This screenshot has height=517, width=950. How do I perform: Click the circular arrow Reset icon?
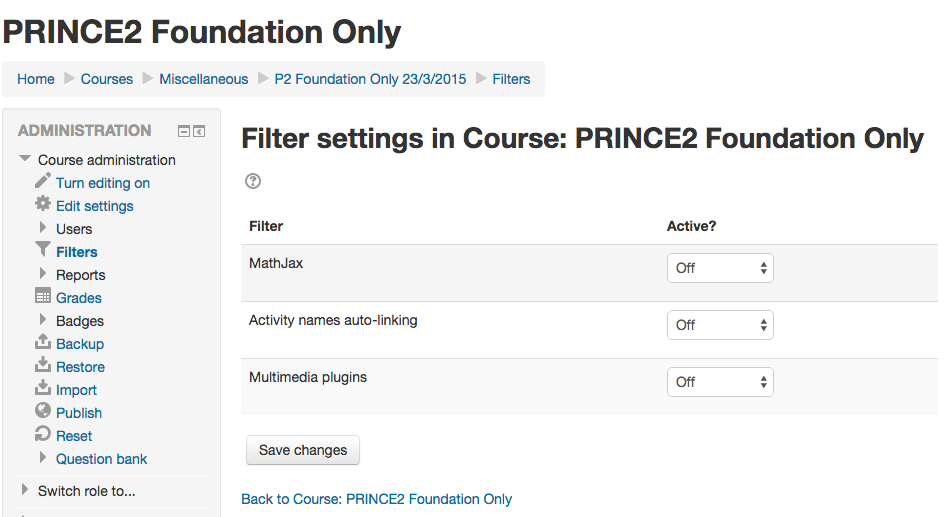pyautogui.click(x=42, y=434)
